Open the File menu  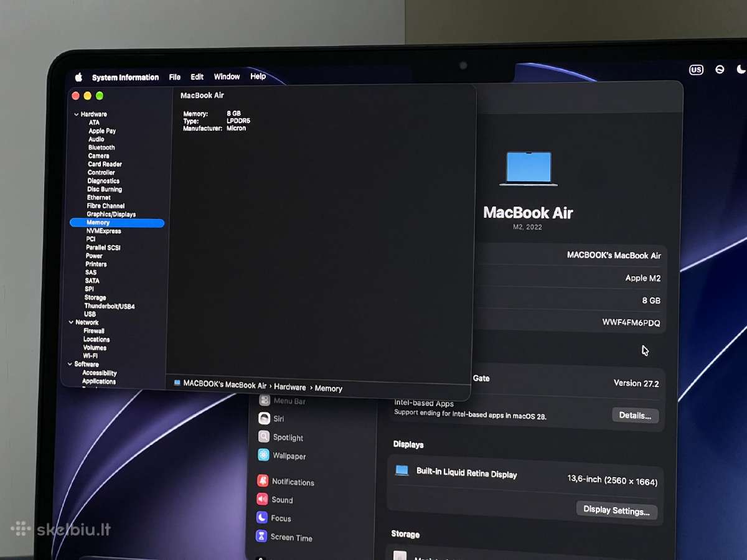click(x=175, y=77)
